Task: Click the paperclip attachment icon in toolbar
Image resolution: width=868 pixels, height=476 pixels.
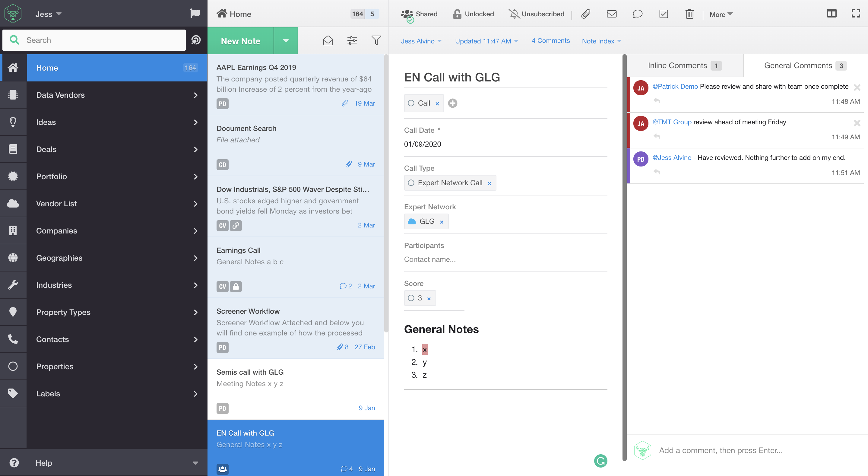Action: coord(586,14)
